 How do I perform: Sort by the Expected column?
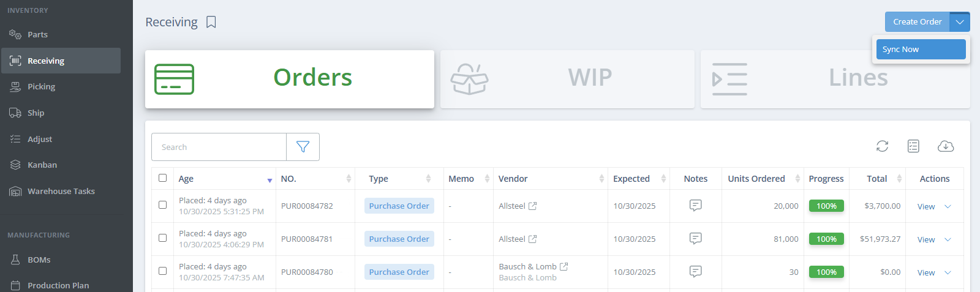639,179
